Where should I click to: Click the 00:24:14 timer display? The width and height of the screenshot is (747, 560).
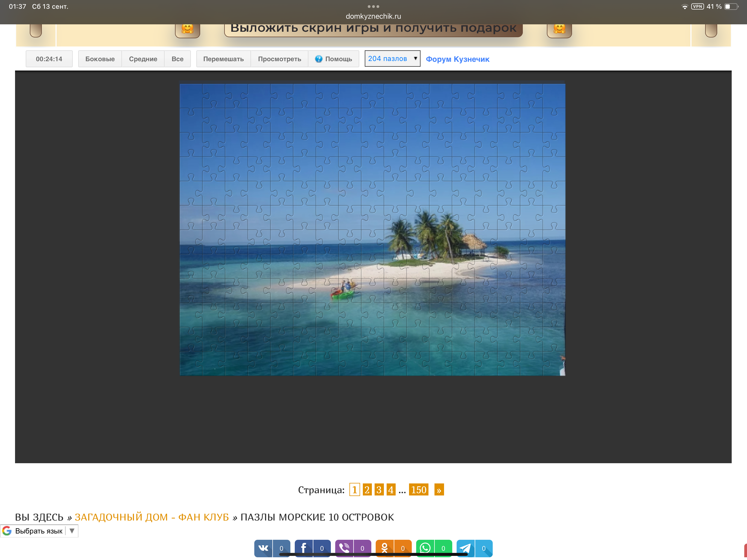tap(49, 59)
